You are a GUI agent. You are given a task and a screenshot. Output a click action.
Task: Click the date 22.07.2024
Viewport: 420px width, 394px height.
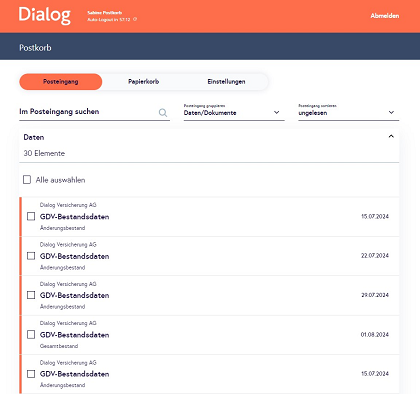click(x=375, y=256)
